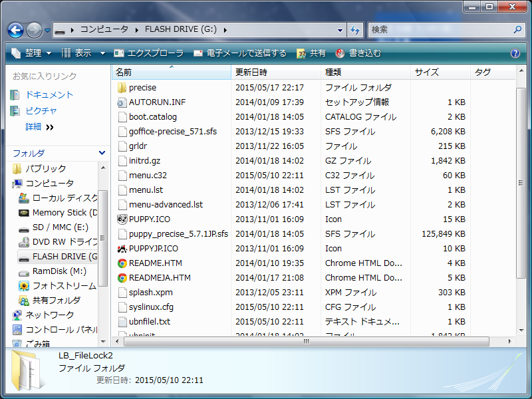
Task: Go back with the blue back arrow
Action: tap(15, 30)
